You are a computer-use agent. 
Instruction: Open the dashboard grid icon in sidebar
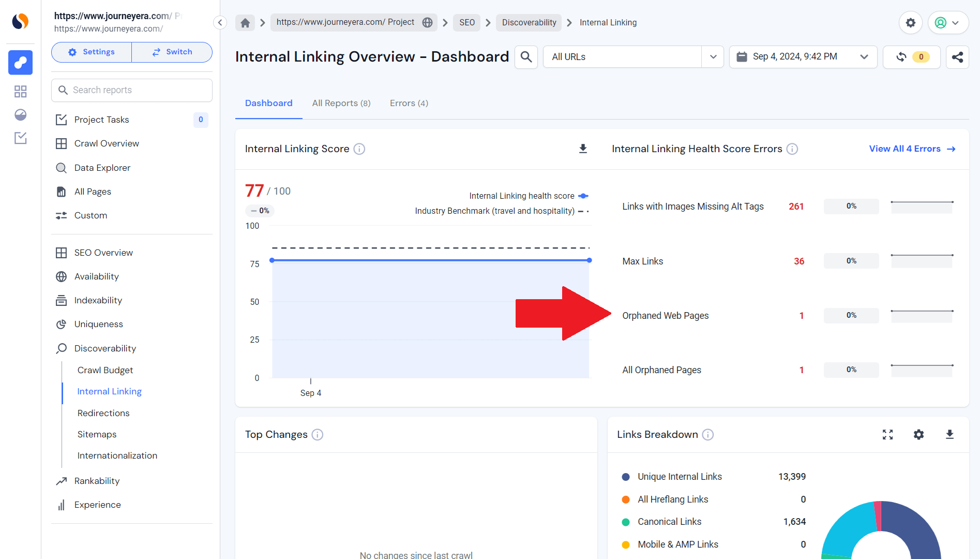(20, 91)
